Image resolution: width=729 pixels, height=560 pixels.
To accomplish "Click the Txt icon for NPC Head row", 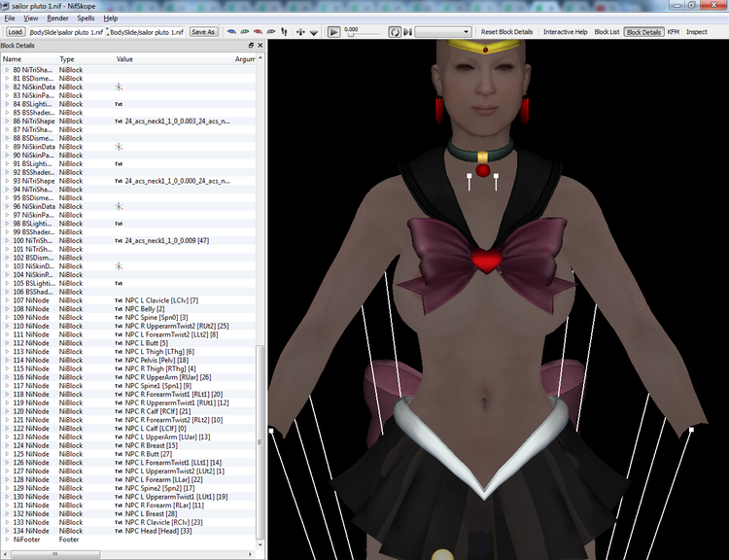I will point(119,531).
